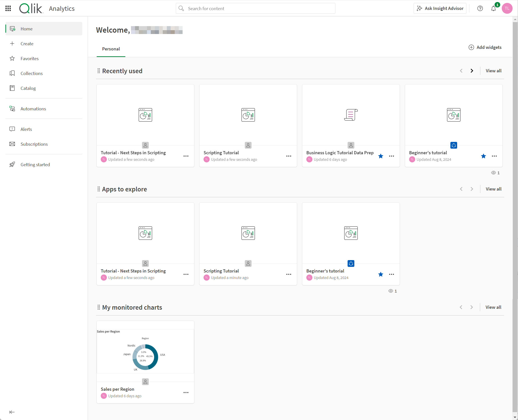Click View all for Recently used
Image resolution: width=518 pixels, height=420 pixels.
pos(493,71)
